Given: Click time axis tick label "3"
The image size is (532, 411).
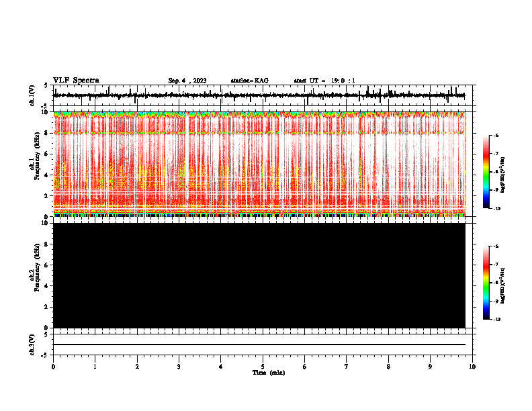Looking at the screenshot, I should coord(179,367).
